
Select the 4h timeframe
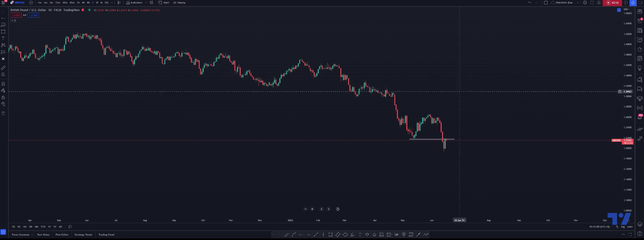(x=83, y=3)
